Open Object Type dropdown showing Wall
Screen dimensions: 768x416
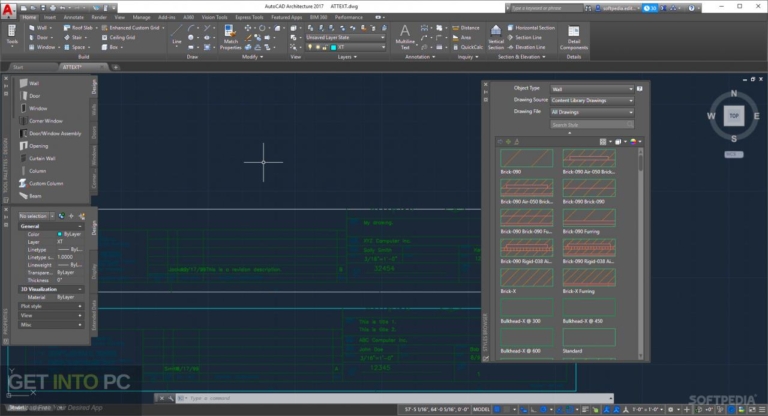point(592,89)
